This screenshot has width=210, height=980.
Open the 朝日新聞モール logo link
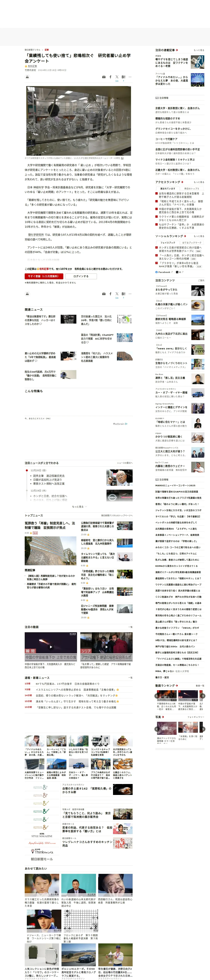point(42,859)
